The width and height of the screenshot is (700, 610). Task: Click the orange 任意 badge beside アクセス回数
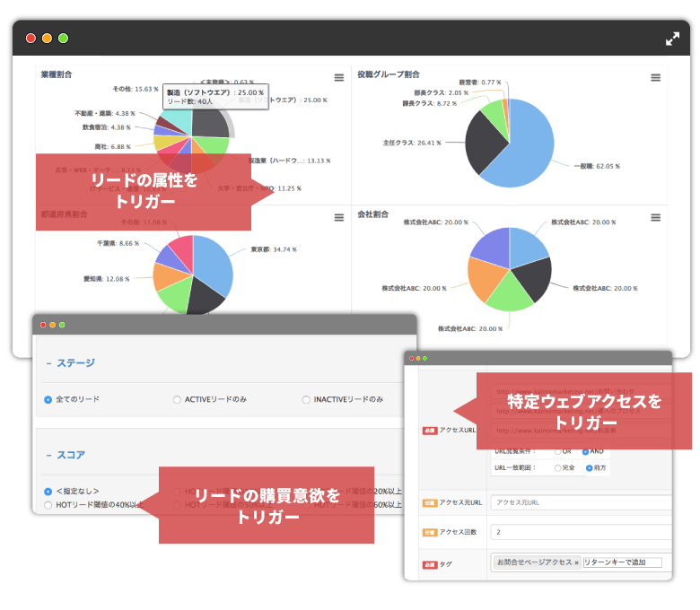tap(429, 533)
